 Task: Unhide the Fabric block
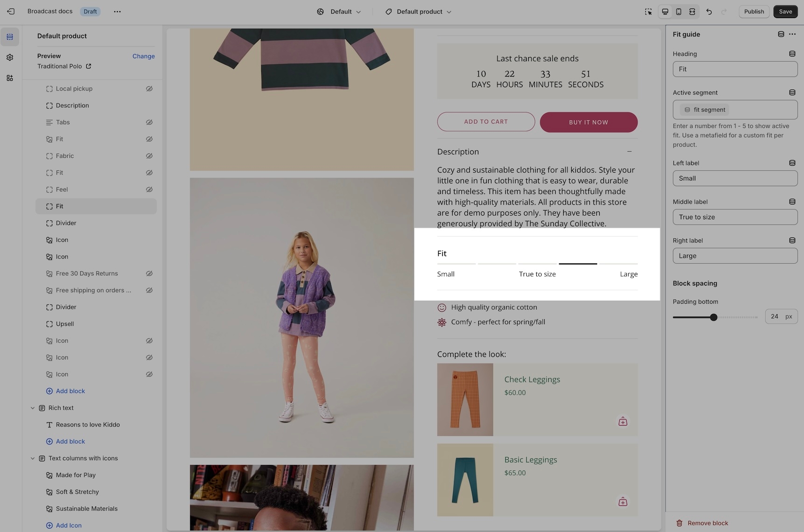coord(149,156)
